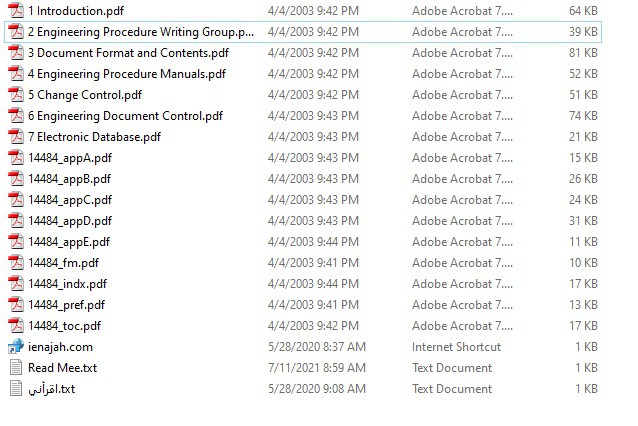Viewport: 638px width, 426px height.
Task: Select 6 Engineering Document Control.pdf name
Action: (125, 115)
